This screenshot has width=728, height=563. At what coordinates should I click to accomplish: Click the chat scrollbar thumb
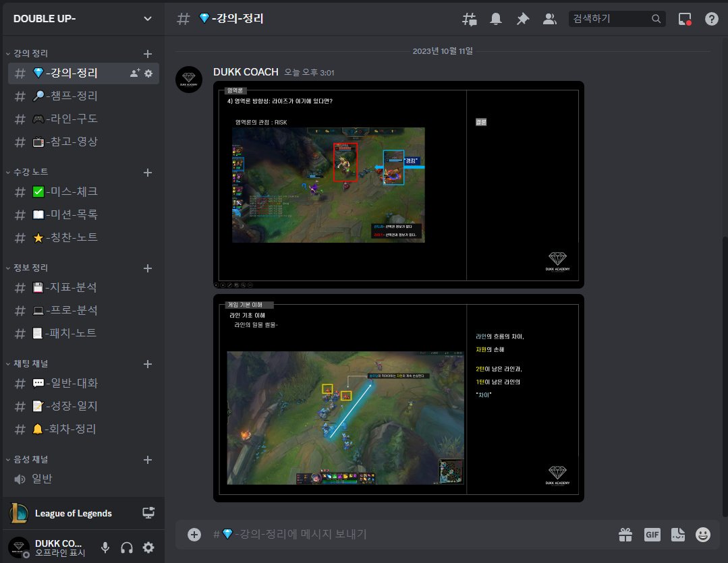(725, 376)
